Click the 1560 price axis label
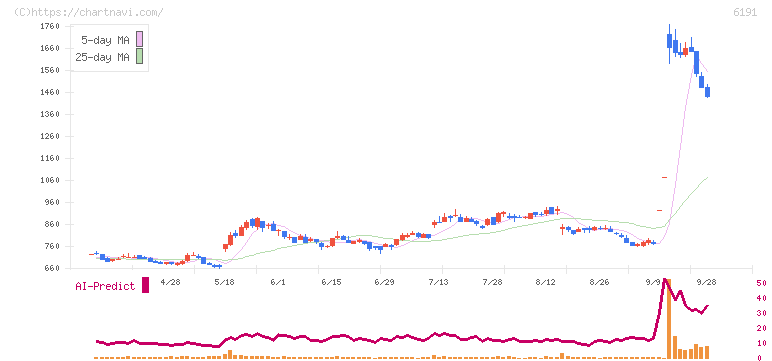The height and width of the screenshot is (361, 772). coord(50,70)
